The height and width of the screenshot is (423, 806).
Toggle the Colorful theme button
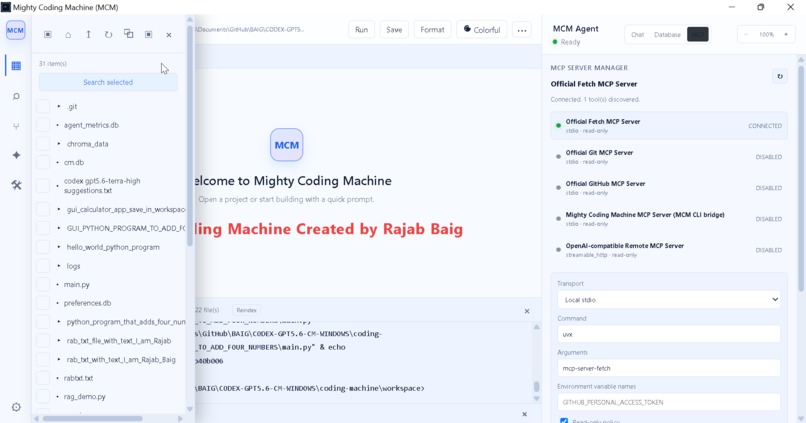[482, 30]
